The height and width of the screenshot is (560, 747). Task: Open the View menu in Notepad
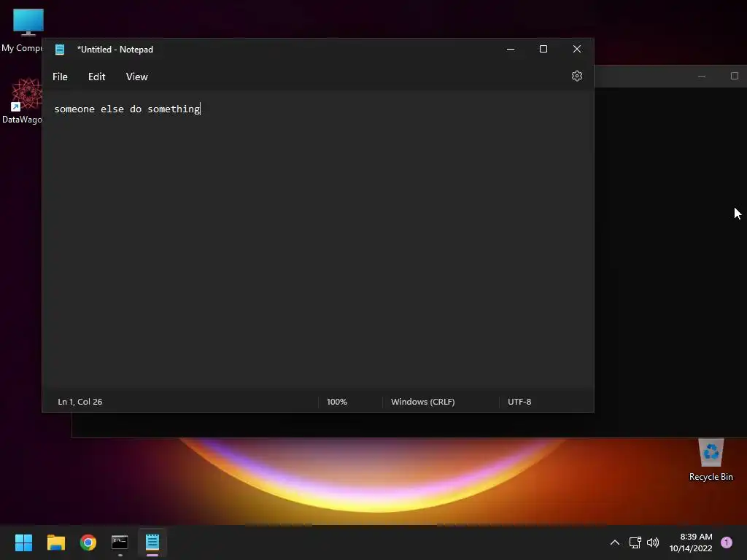pos(136,77)
